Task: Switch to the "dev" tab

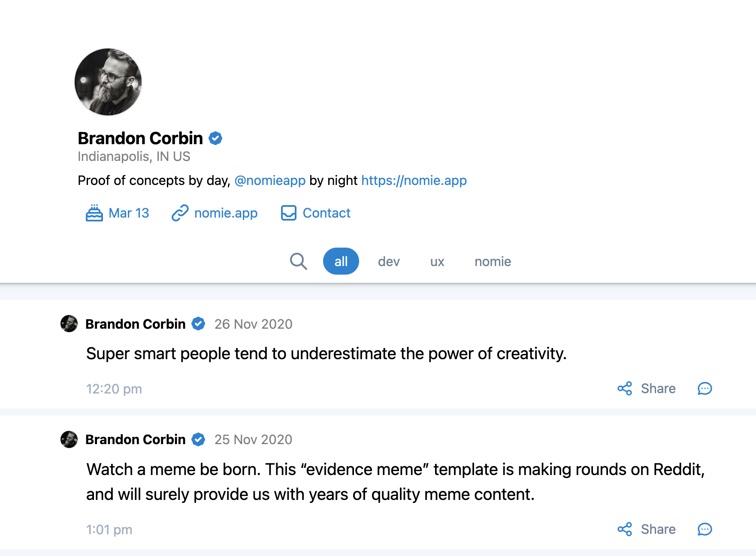Action: [389, 261]
